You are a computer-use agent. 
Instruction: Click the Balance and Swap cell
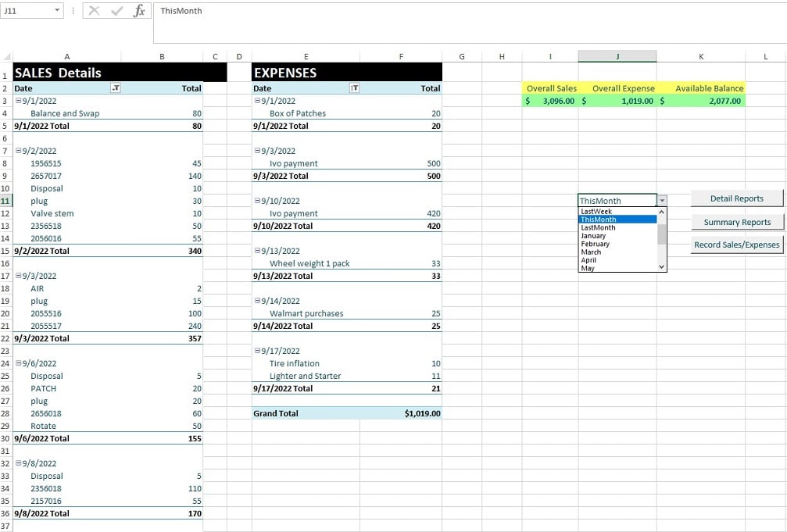65,113
